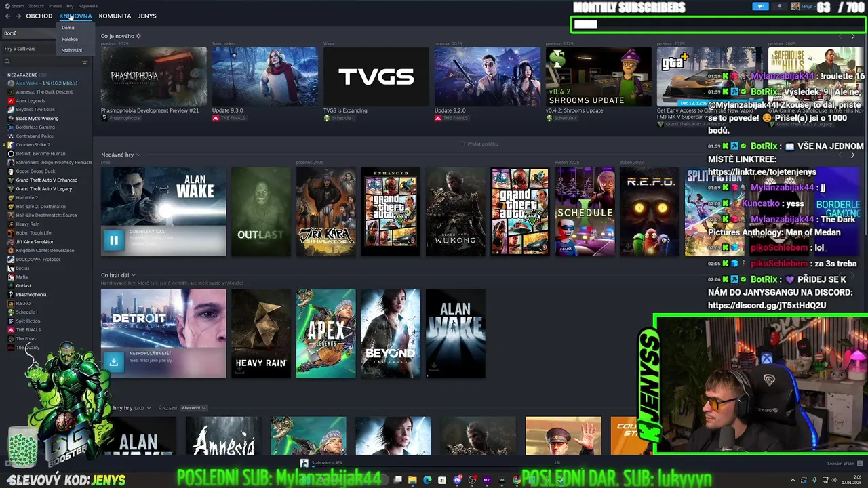Open the Shrooms Update news card

click(599, 77)
